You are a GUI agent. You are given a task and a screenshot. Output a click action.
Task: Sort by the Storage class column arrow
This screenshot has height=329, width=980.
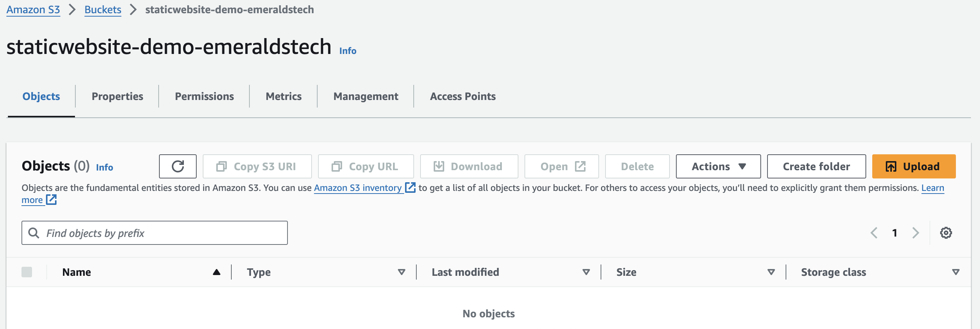955,272
